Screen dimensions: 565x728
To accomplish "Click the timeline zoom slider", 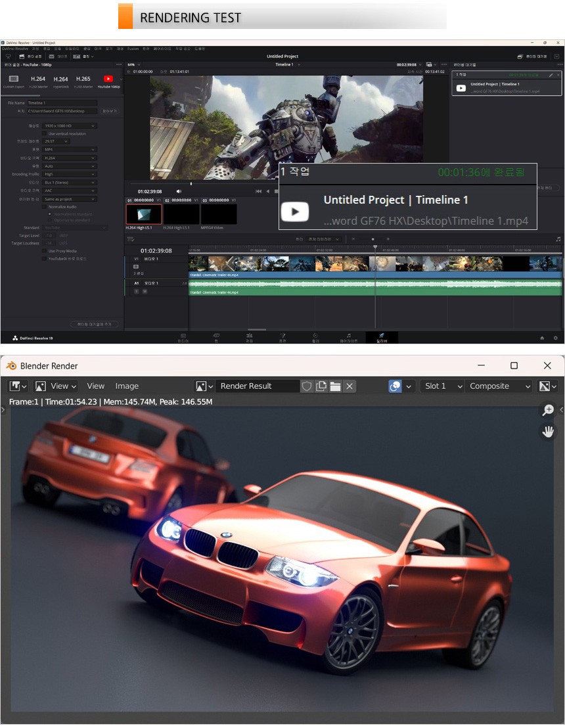I will [373, 239].
